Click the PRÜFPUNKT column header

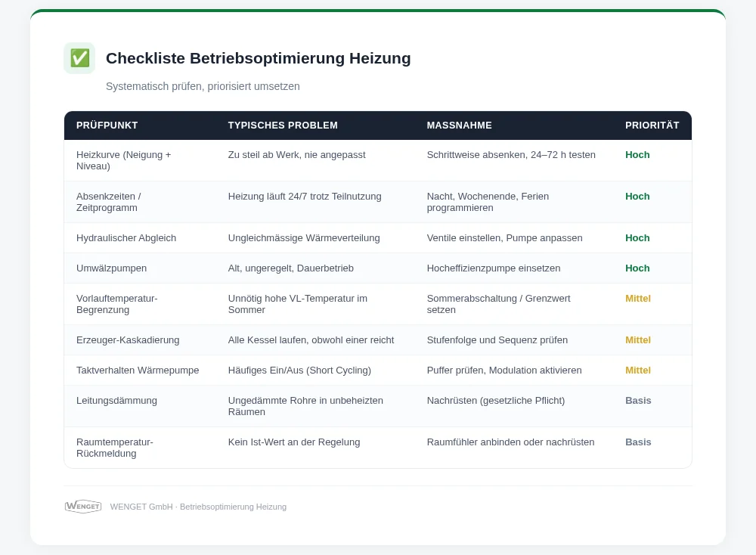pyautogui.click(x=107, y=126)
